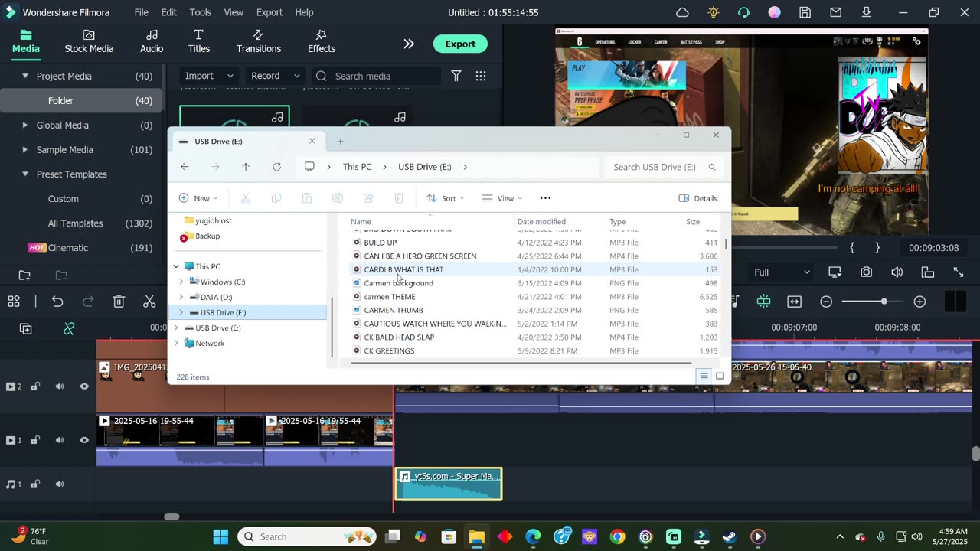Set mark in point with the left brace
This screenshot has height=551, width=980.
(x=852, y=247)
